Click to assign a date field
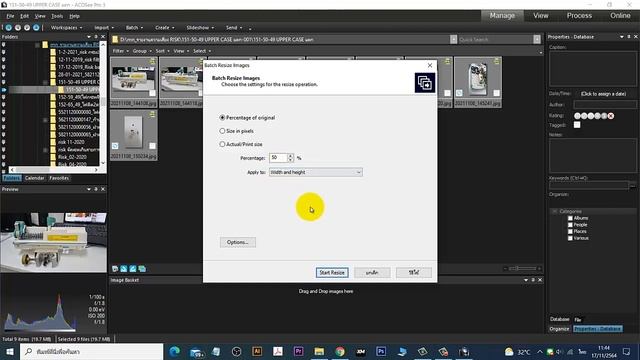The image size is (640, 360). point(603,93)
